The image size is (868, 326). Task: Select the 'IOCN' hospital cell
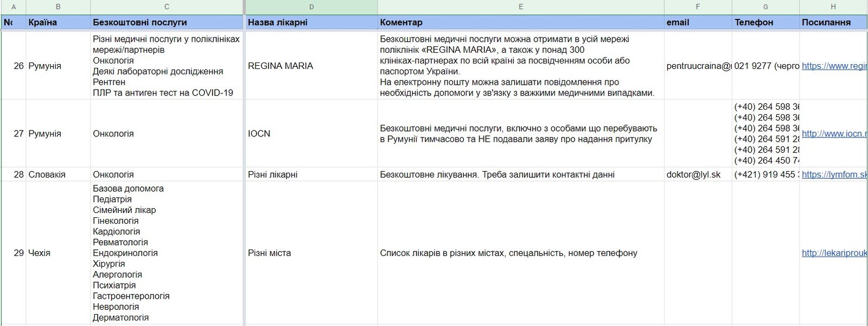[311, 134]
